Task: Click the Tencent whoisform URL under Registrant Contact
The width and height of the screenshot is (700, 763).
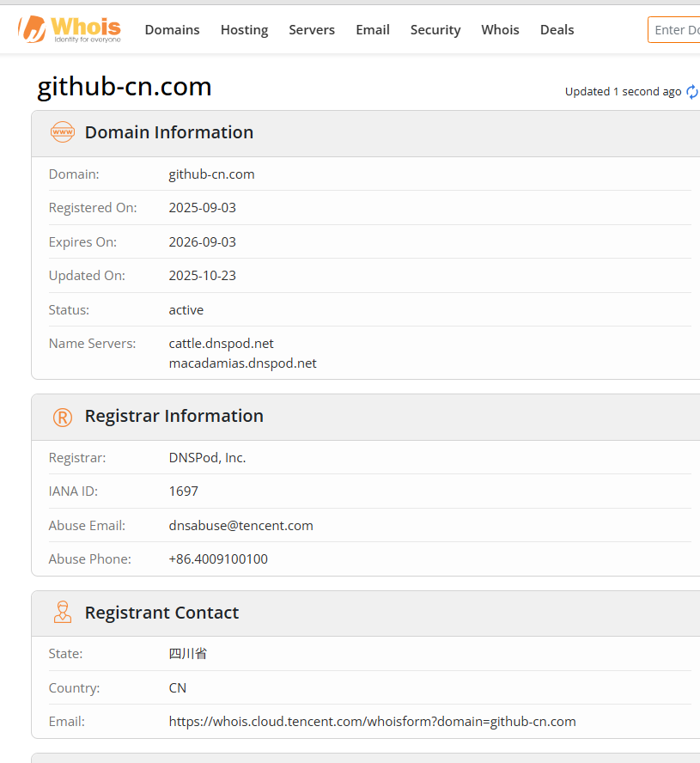Action: pyautogui.click(x=372, y=722)
